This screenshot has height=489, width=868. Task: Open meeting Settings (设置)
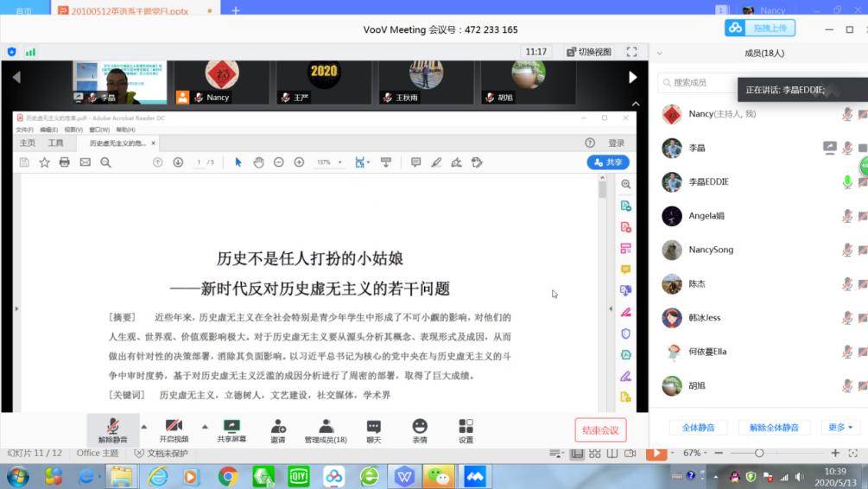(x=466, y=427)
